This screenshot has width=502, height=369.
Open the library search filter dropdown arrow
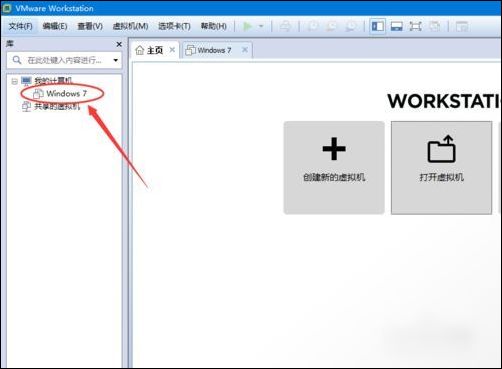pos(116,60)
